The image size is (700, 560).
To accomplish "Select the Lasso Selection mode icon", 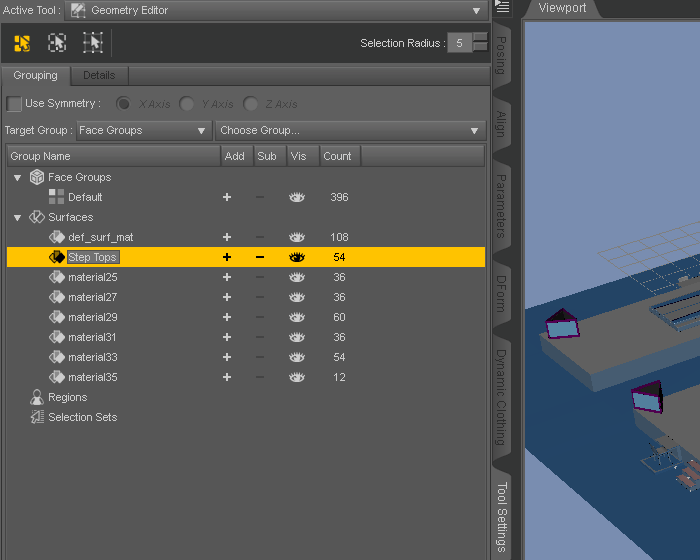I will tap(57, 43).
